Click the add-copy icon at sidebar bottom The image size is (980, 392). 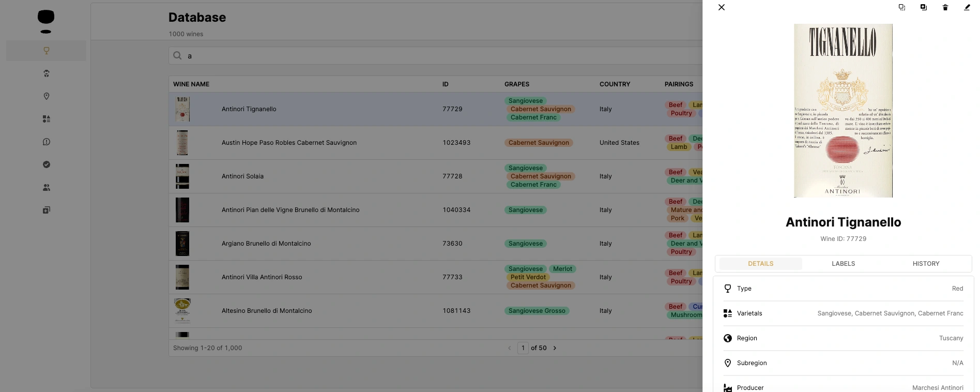click(46, 210)
